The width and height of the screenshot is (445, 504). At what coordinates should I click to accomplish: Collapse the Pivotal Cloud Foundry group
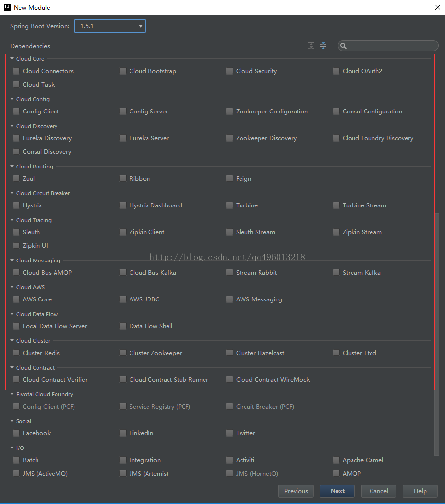12,394
